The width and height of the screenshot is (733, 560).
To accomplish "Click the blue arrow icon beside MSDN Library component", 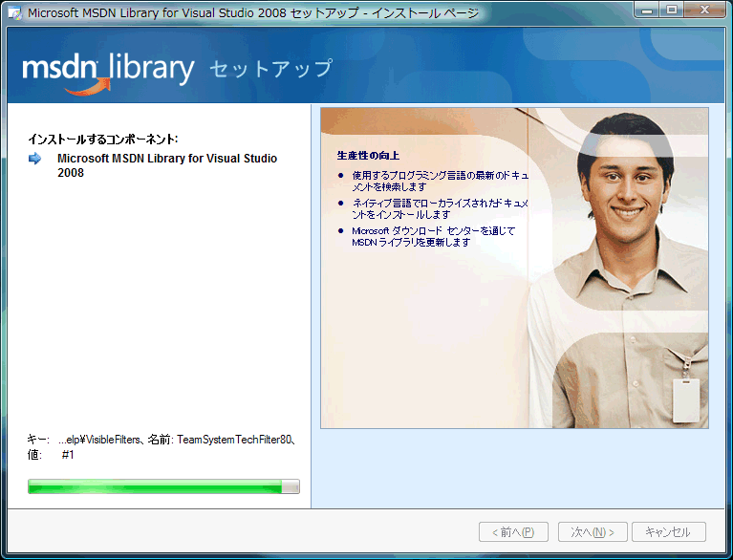I will [35, 159].
